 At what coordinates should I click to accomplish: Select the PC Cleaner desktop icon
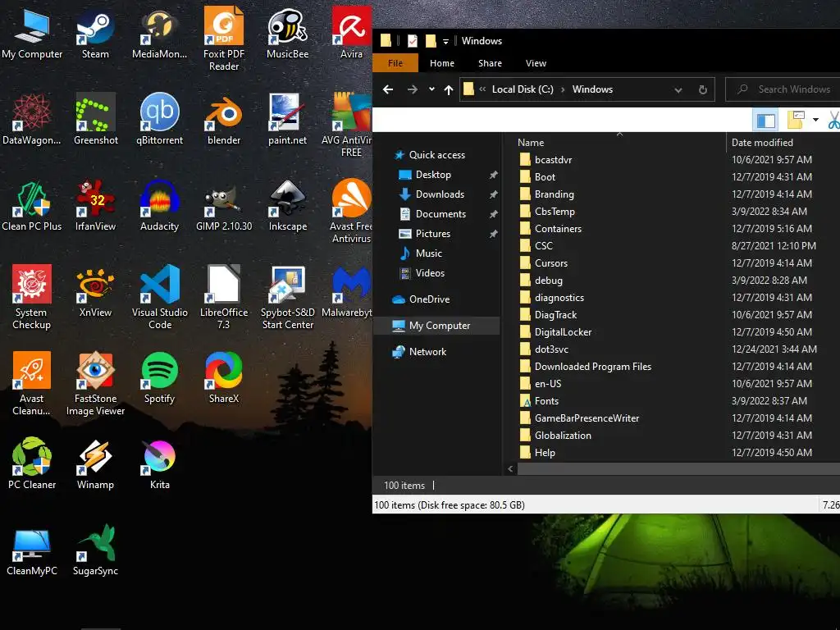(32, 464)
